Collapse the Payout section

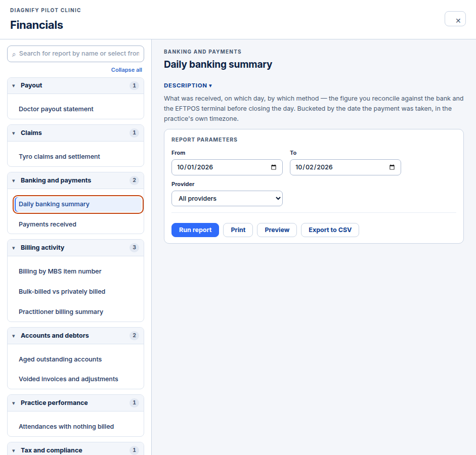pos(75,85)
